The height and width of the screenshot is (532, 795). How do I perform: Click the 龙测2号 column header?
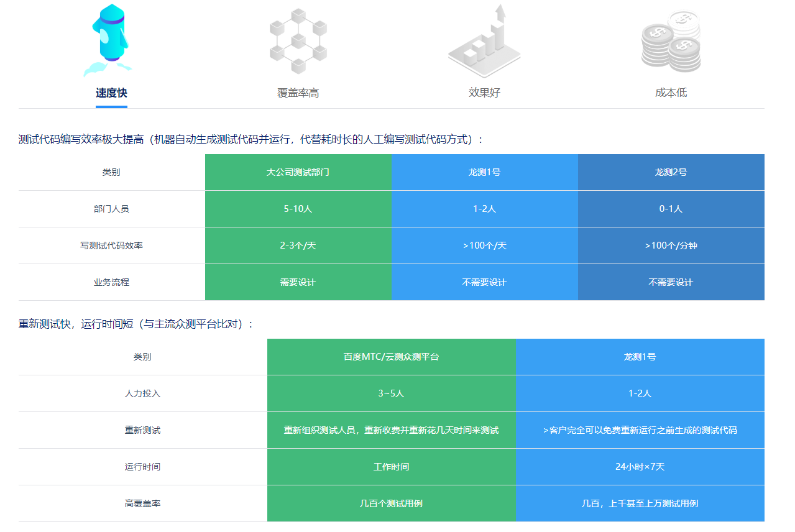pyautogui.click(x=671, y=172)
